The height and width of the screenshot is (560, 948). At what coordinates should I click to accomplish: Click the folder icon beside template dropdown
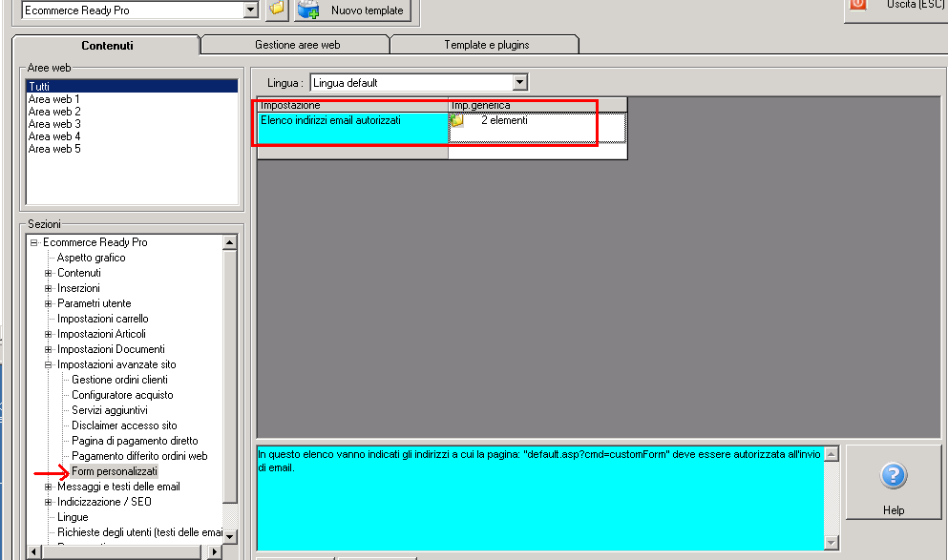276,9
